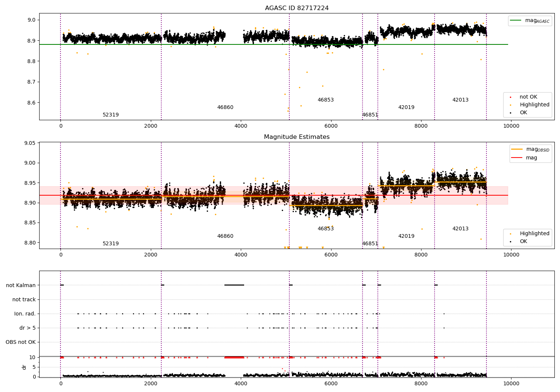The image size is (560, 392).
Task: Click obsid label 42013 in the top plot
Action: 460,100
